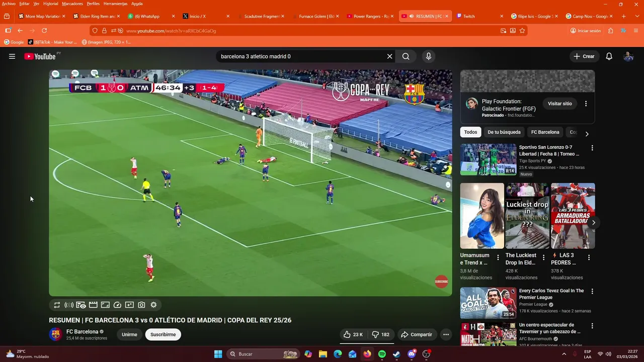This screenshot has width=644, height=362.
Task: Join channel with Unirme button
Action: coord(129,334)
